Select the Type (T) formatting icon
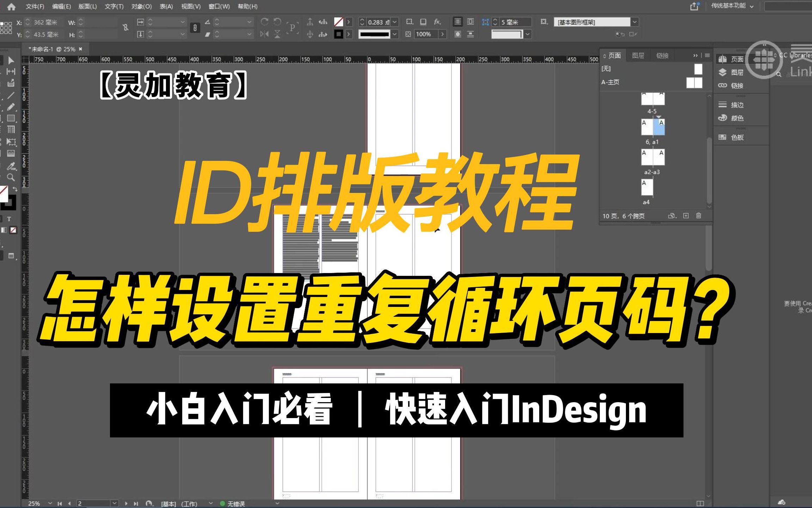Screen dimensions: 812x508 [9, 219]
